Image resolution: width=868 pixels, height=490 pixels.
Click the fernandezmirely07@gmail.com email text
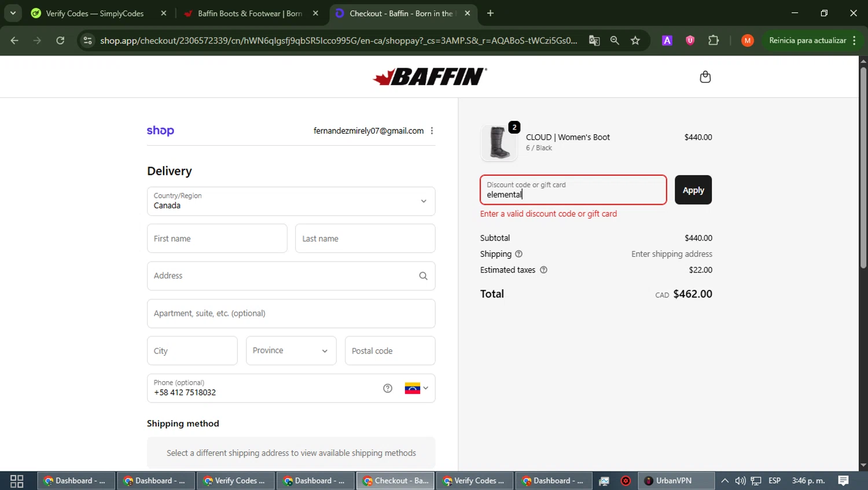(369, 131)
